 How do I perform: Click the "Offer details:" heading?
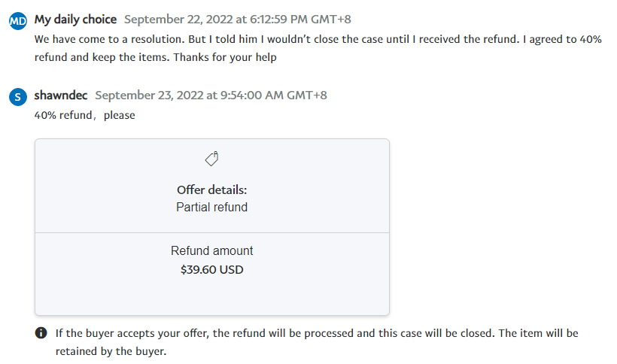211,190
